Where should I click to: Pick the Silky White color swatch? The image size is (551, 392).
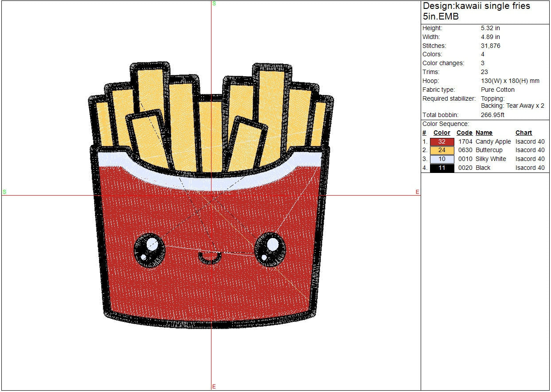(442, 159)
